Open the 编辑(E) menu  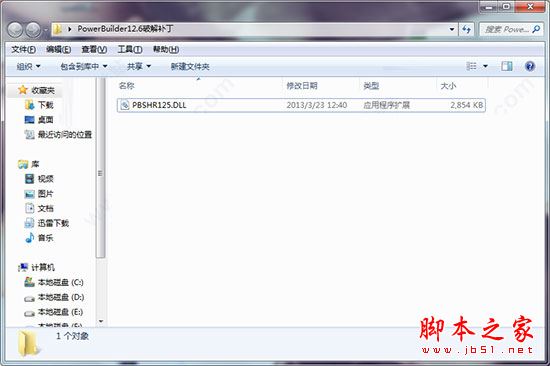59,49
